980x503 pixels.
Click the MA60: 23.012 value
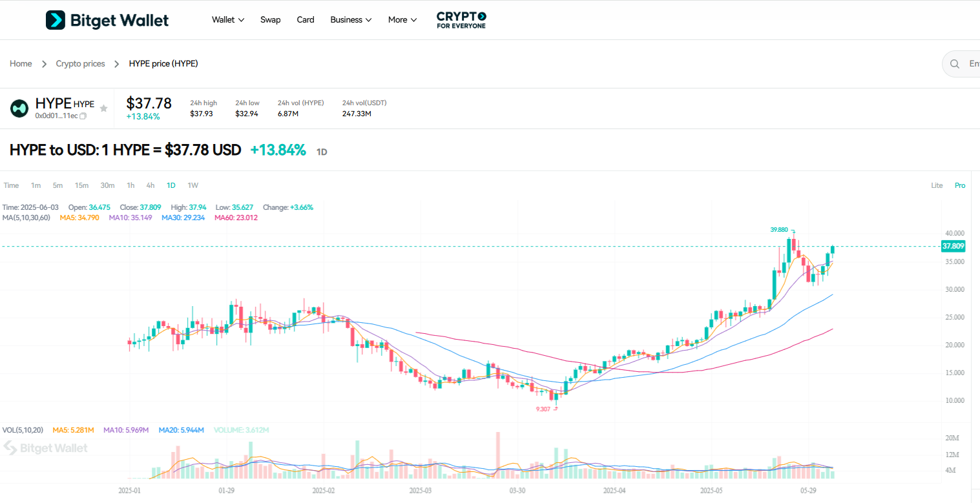pyautogui.click(x=236, y=218)
